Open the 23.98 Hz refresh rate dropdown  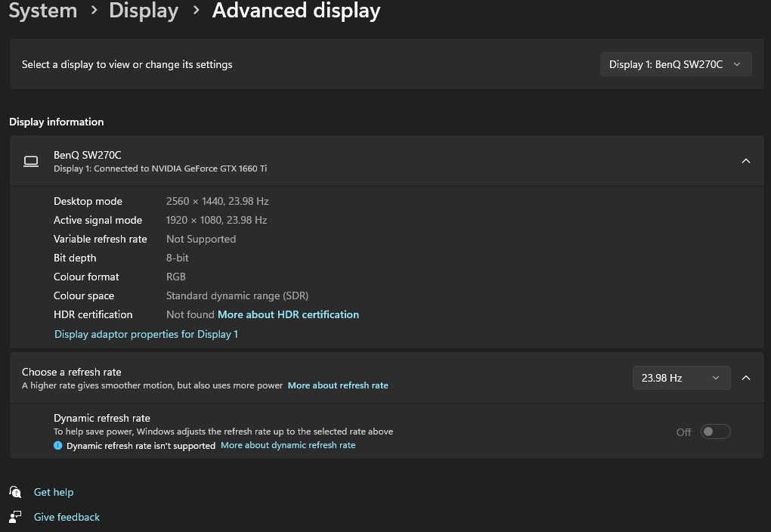click(x=681, y=378)
